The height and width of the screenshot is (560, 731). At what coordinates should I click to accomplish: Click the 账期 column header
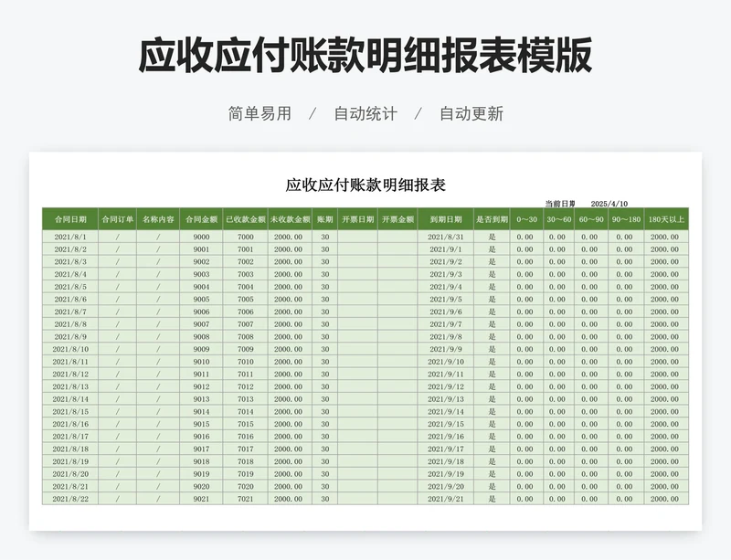point(325,219)
